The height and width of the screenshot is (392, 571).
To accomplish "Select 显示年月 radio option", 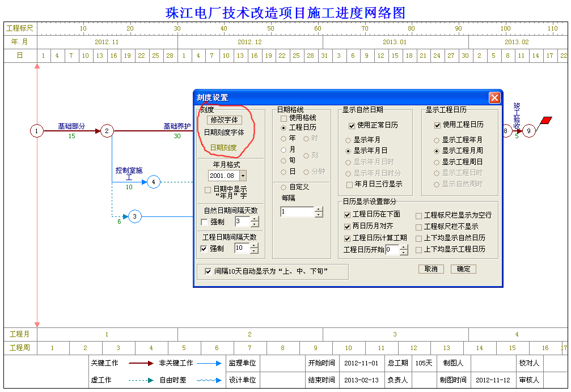I will 348,140.
